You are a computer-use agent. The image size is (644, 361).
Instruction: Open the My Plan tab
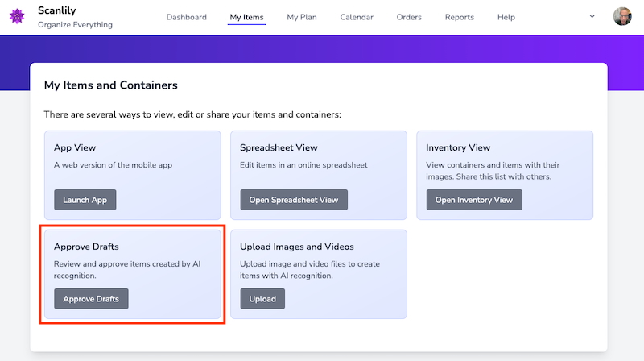(302, 17)
